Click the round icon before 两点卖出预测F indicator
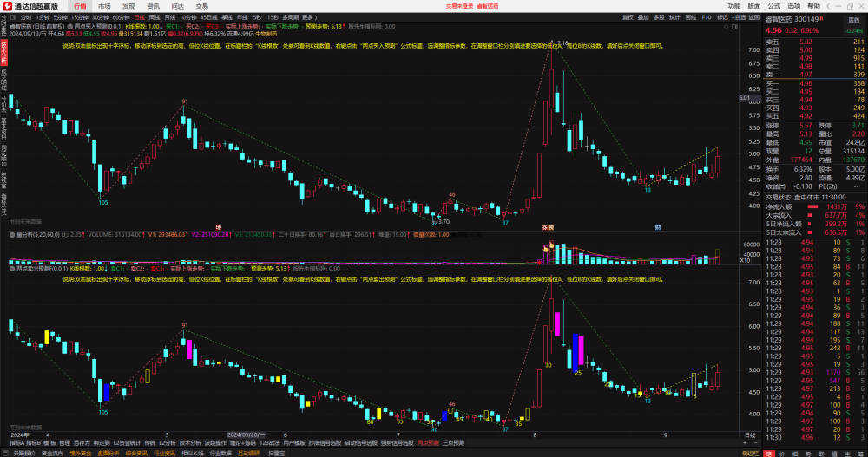 click(12, 268)
